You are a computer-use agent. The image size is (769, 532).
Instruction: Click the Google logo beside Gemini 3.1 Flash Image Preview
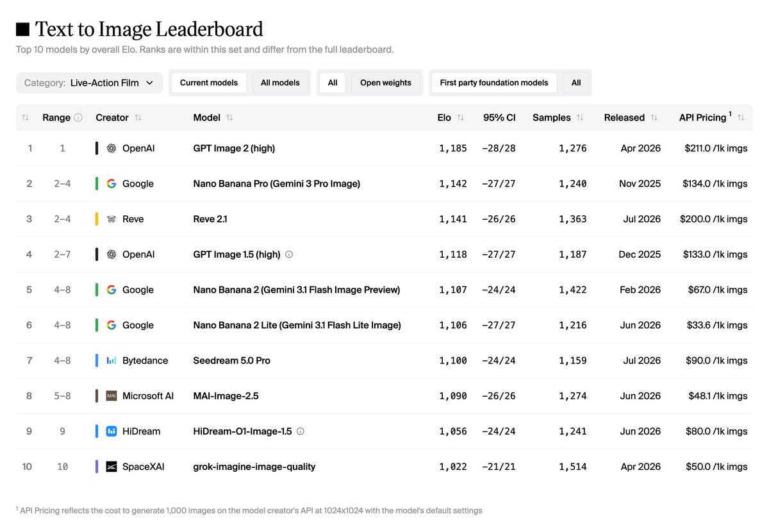[x=112, y=290]
